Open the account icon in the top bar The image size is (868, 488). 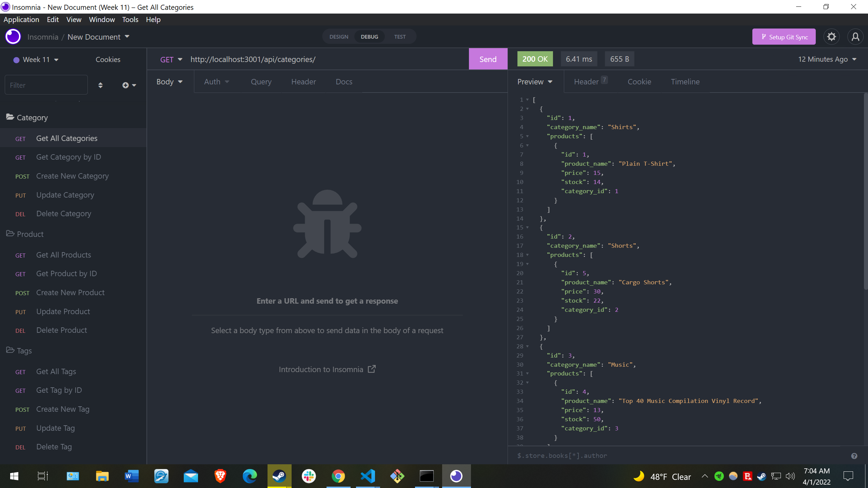[855, 37]
